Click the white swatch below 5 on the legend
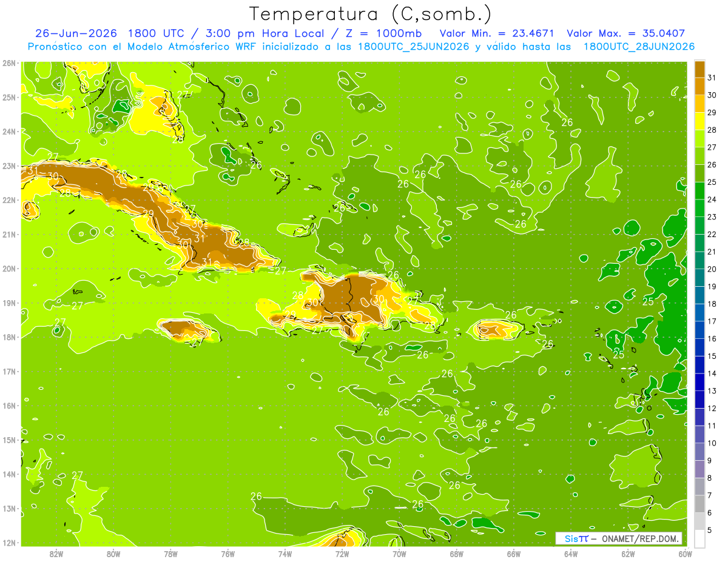Screen dimensions: 728x562 click(x=699, y=538)
